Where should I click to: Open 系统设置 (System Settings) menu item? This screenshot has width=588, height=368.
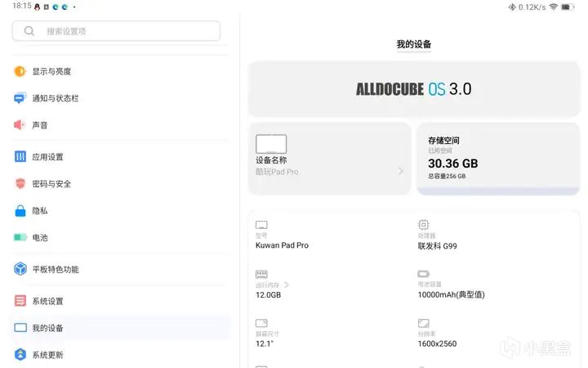(47, 301)
